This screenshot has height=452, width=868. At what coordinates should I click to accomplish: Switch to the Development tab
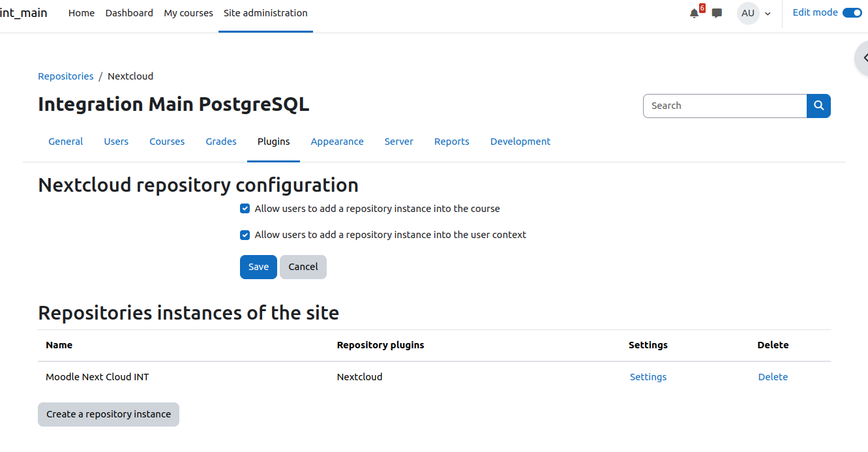520,142
